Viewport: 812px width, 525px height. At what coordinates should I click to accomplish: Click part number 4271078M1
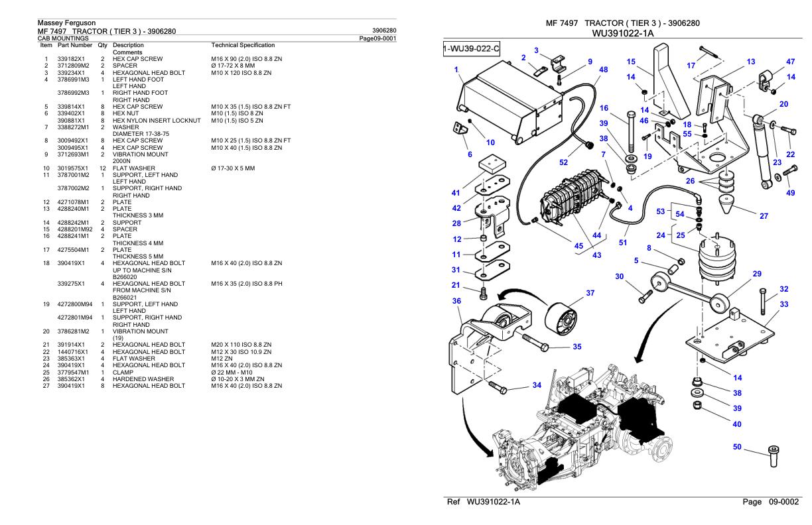(x=74, y=202)
